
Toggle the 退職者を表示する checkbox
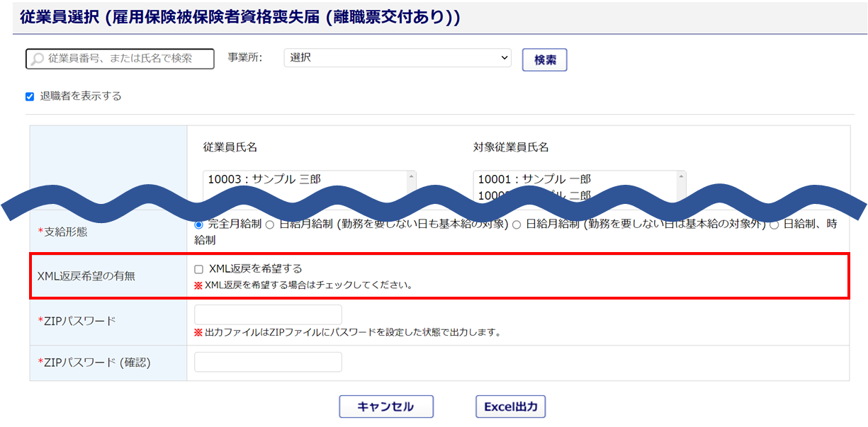30,96
